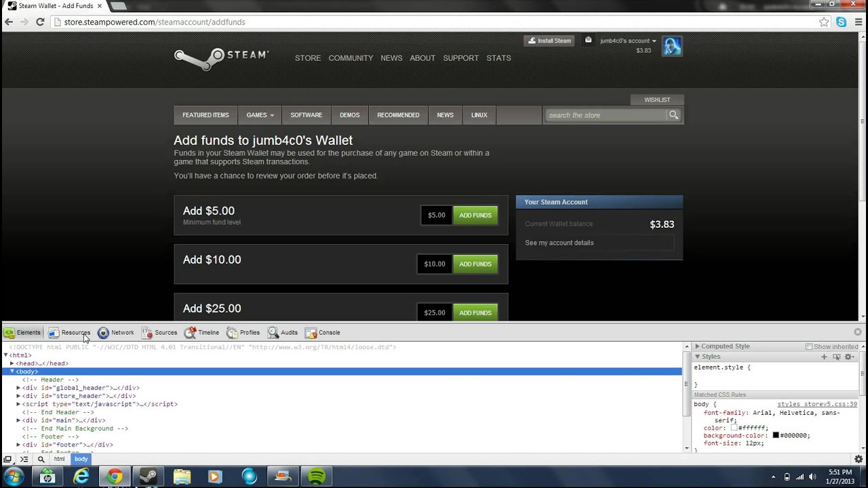868x488 pixels.
Task: Expand the script element node
Action: click(x=18, y=404)
